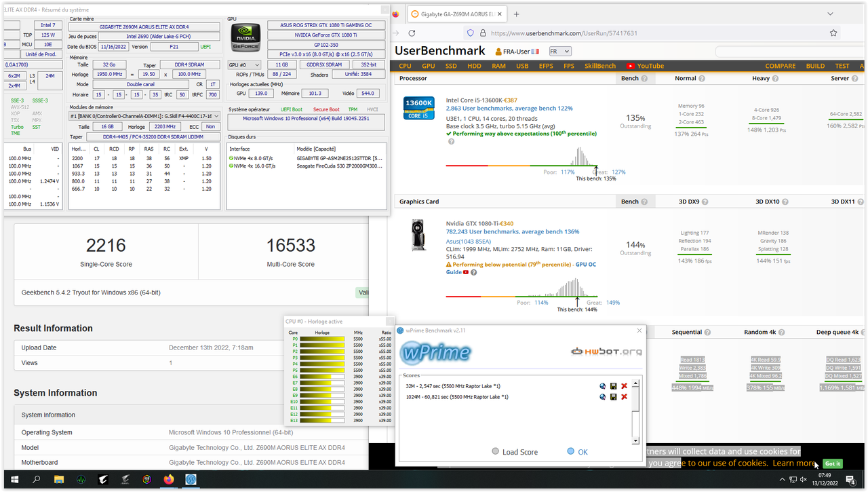Click the UserBenchmark search field
868x492 pixels.
(x=790, y=52)
